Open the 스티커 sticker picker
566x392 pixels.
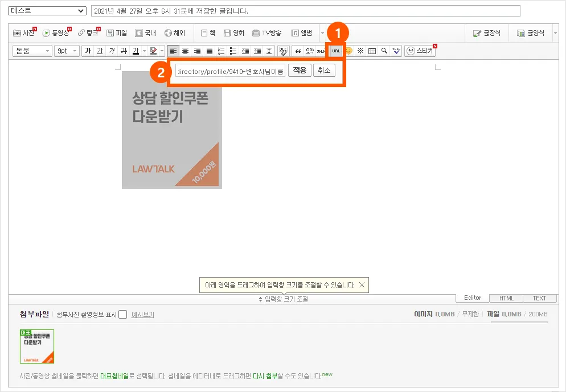420,51
